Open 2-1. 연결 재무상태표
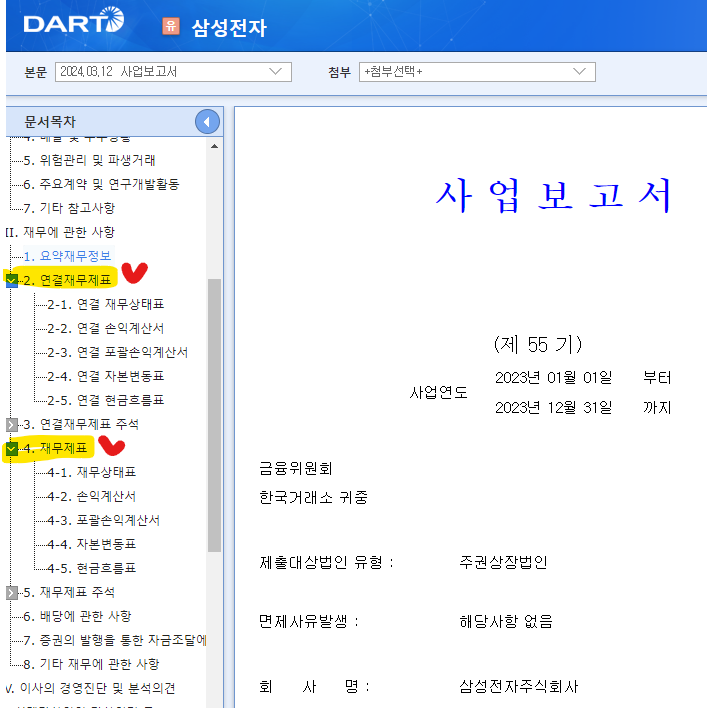 [x=106, y=304]
